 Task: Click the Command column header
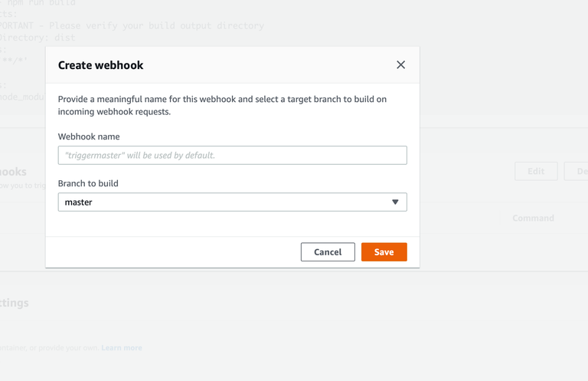click(533, 218)
